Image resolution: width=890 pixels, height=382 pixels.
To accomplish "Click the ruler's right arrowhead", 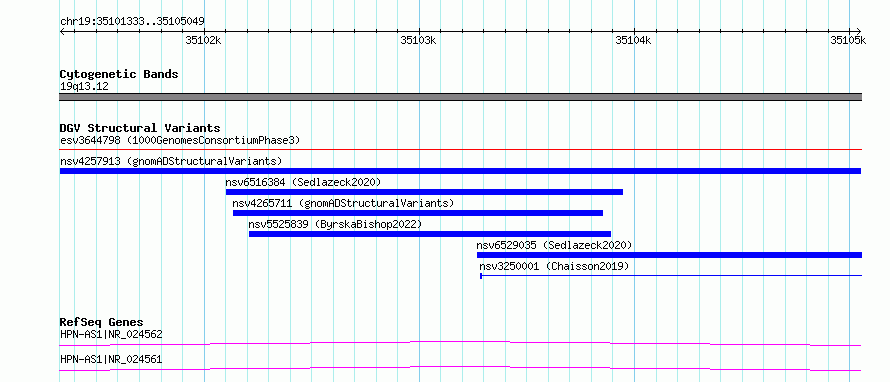I will pos(859,31).
